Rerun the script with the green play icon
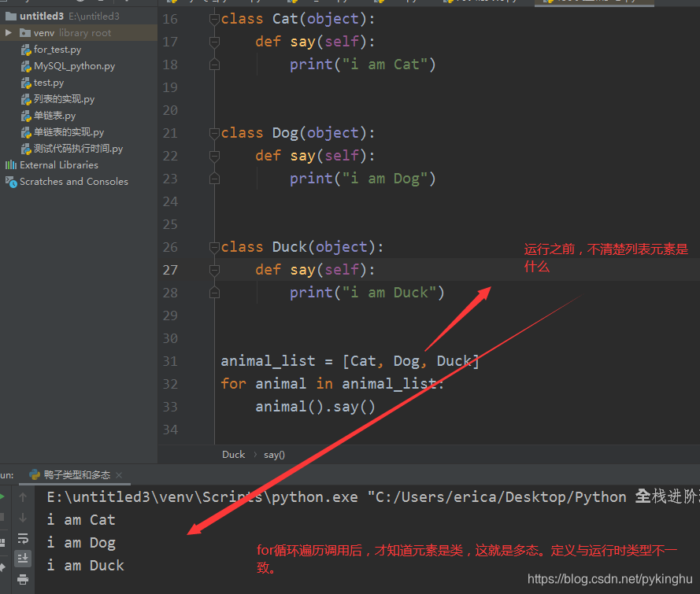 coord(2,496)
